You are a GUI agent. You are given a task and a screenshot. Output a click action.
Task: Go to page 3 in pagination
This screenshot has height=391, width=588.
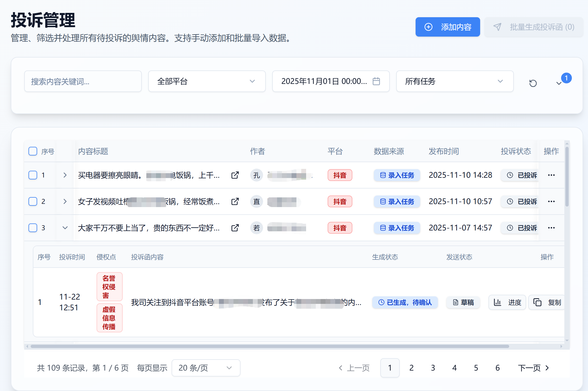(x=433, y=368)
